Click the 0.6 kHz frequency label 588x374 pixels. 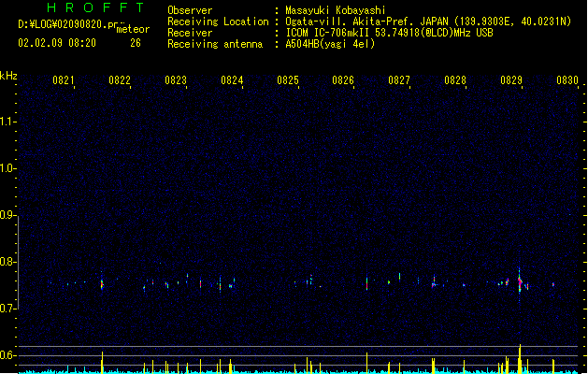coord(8,355)
